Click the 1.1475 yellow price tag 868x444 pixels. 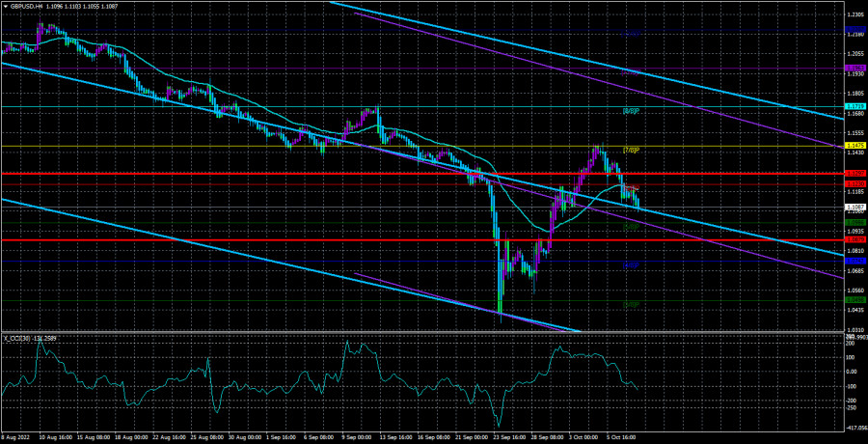click(855, 147)
